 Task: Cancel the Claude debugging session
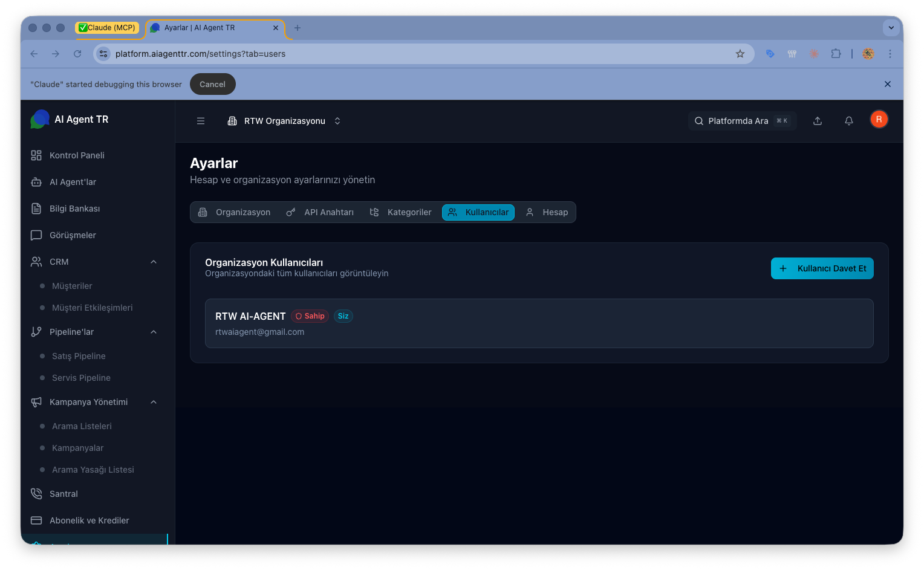(213, 84)
